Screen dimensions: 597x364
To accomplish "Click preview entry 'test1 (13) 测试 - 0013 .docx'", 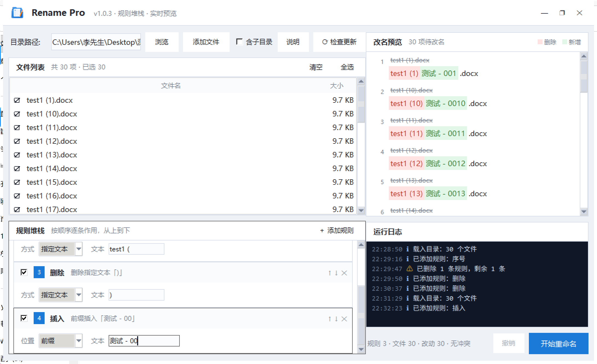I will click(x=438, y=194).
